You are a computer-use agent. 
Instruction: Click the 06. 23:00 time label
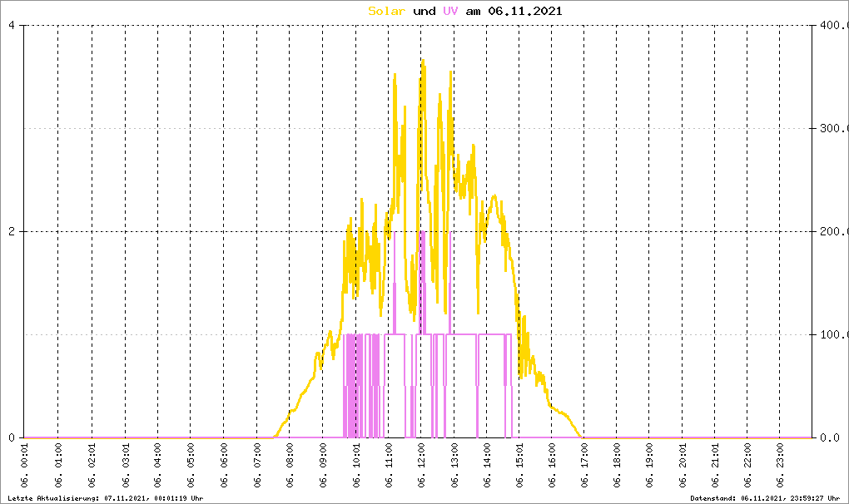(x=782, y=467)
